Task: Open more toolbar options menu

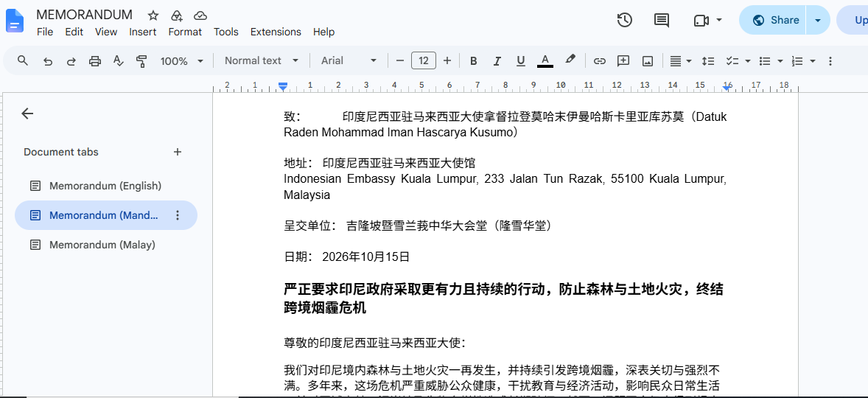Action: click(830, 61)
